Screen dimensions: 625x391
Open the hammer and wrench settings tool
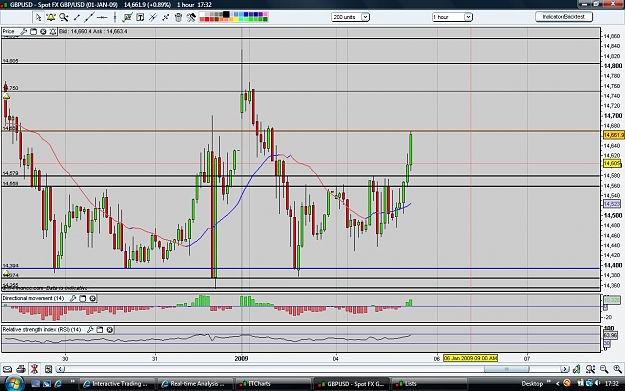point(191,17)
